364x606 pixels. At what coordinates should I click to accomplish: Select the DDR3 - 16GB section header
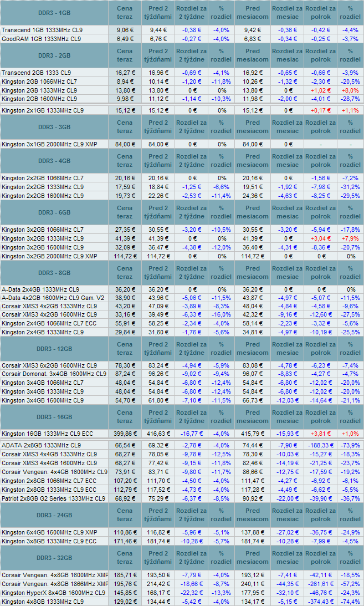tap(54, 417)
